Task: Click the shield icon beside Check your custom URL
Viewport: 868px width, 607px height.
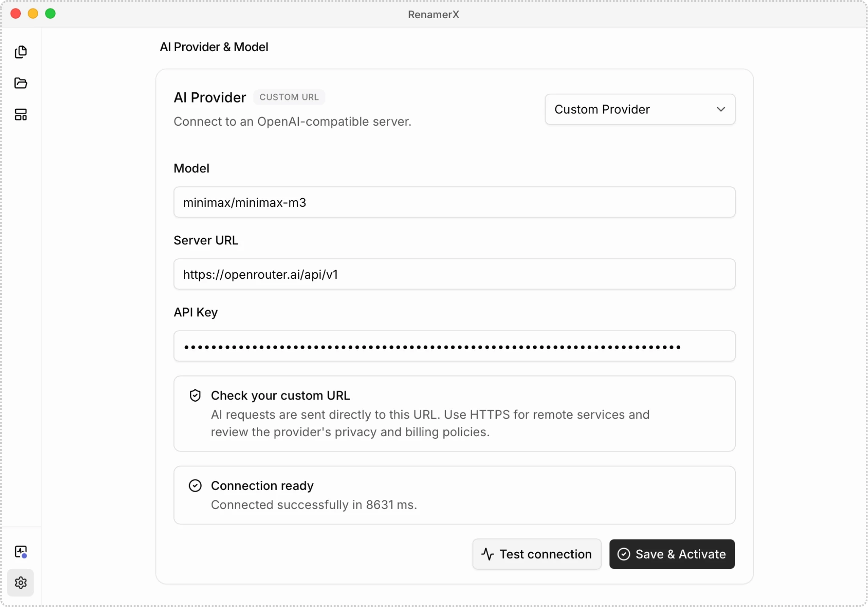Action: click(x=195, y=396)
